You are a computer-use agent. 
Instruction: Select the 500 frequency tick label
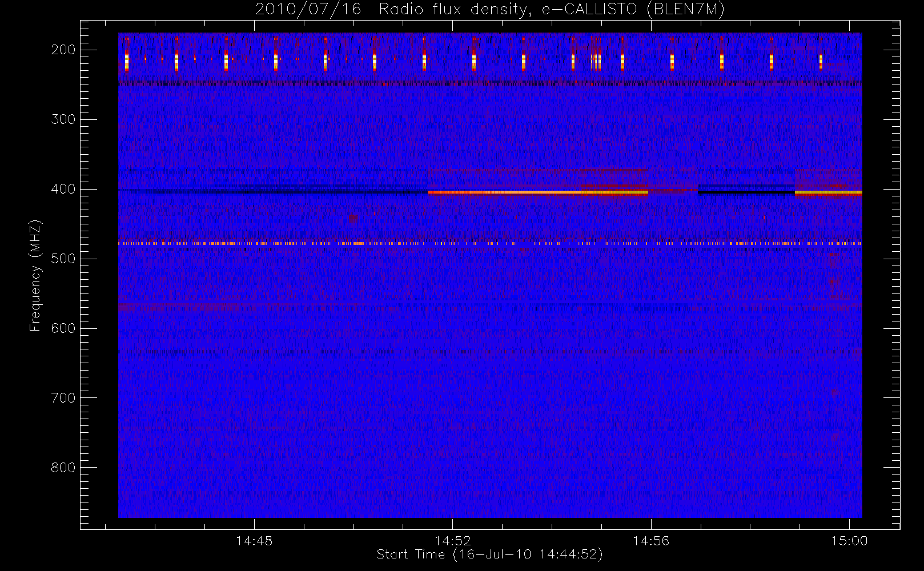63,259
